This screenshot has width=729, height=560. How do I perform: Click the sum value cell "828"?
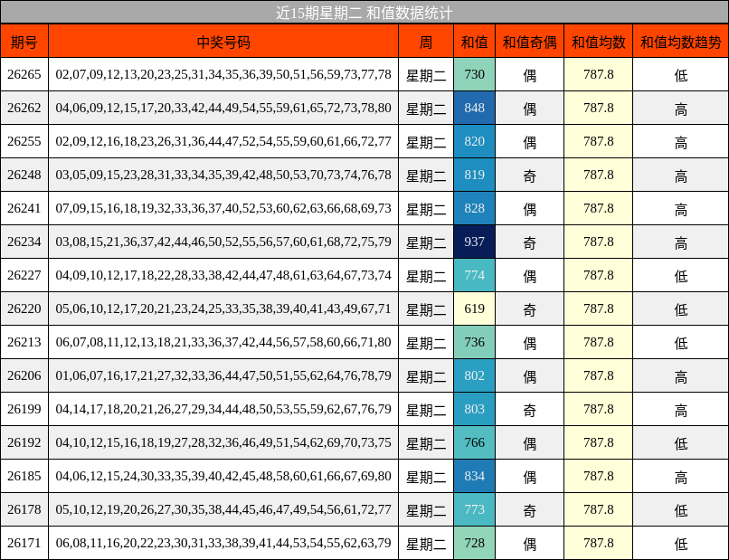(474, 208)
